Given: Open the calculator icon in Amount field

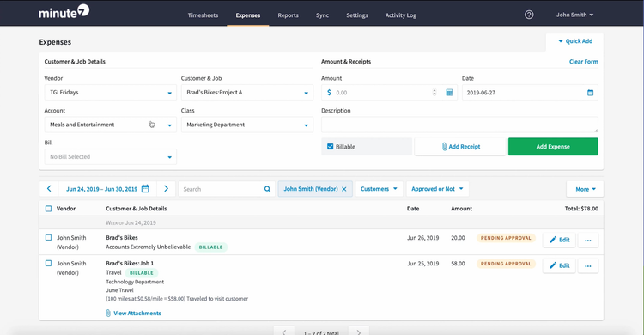Looking at the screenshot, I should click(x=449, y=93).
